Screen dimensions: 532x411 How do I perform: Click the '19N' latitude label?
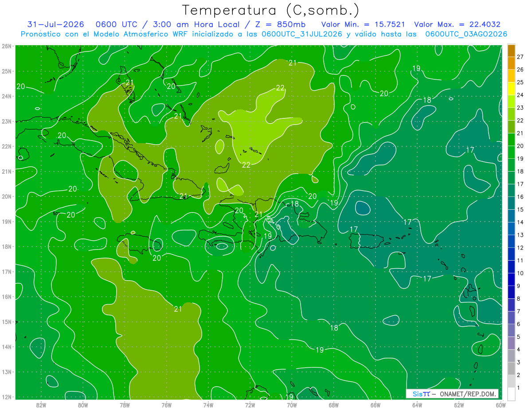click(7, 221)
